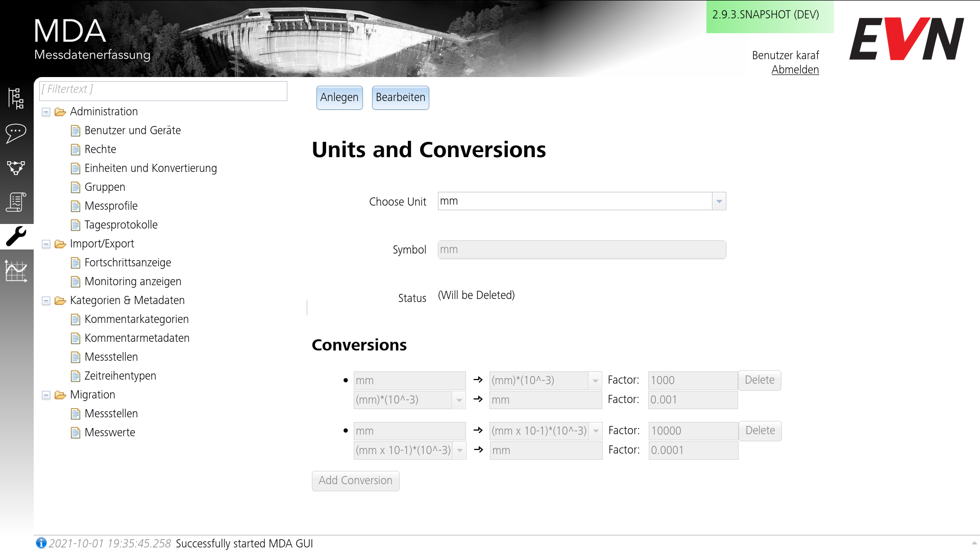Click the Bearbeiten button

click(x=400, y=97)
